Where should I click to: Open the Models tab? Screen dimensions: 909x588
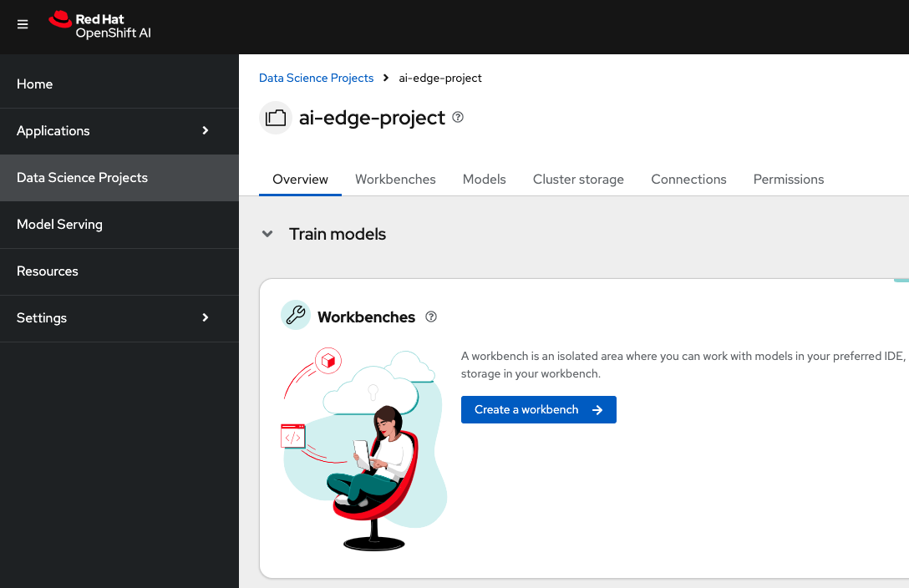click(x=485, y=180)
